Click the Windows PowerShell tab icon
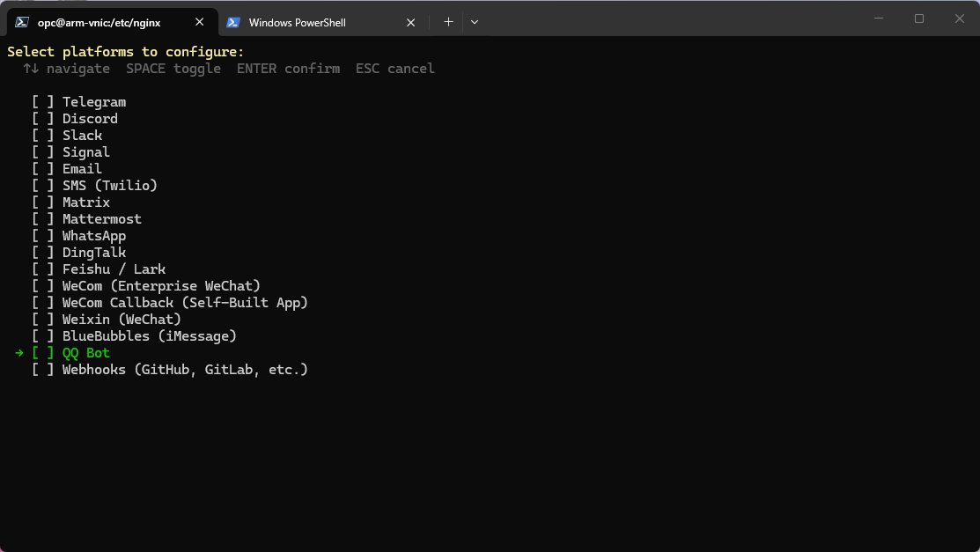Viewport: 980px width, 552px height. [234, 22]
